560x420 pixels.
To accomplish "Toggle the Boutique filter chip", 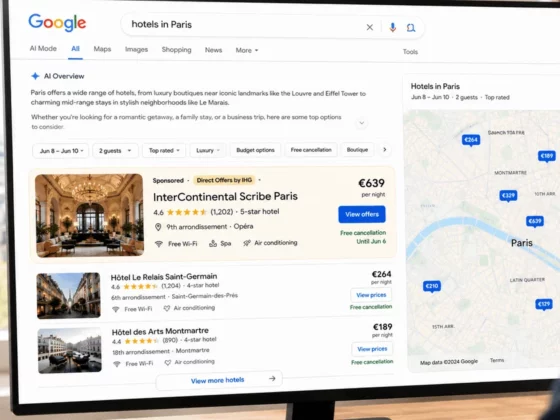I will click(357, 150).
